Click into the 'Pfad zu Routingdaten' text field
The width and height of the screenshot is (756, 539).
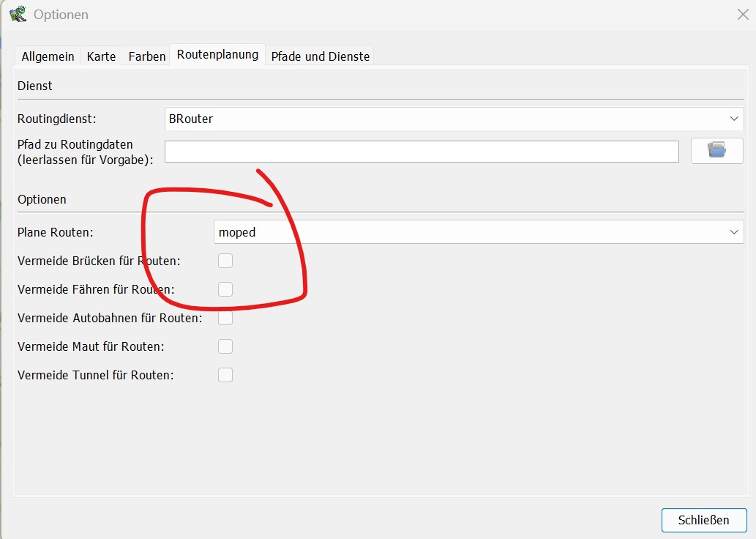coord(422,152)
